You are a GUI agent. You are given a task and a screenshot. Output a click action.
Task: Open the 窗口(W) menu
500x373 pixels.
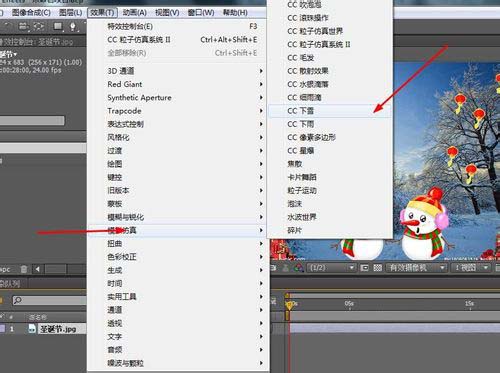pyautogui.click(x=201, y=13)
